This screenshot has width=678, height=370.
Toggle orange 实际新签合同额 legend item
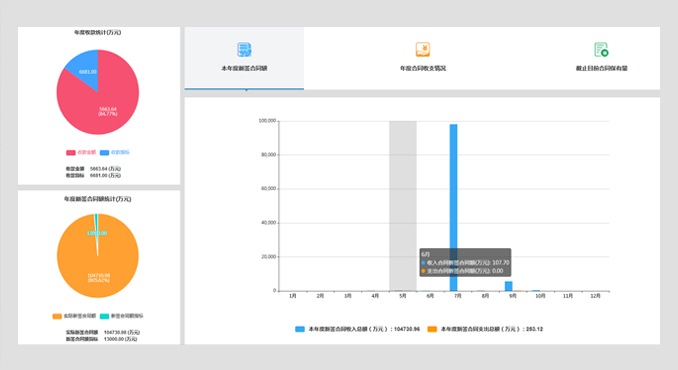74,316
